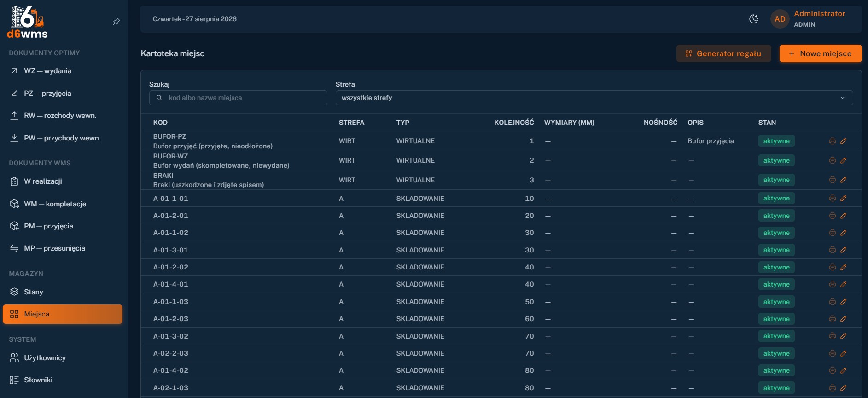Image resolution: width=868 pixels, height=398 pixels.
Task: Select the Miejsca sidebar item
Action: (x=63, y=314)
